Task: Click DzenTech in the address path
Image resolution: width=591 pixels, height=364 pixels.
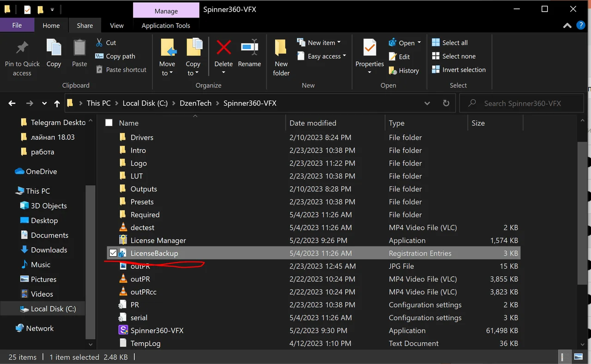Action: 195,103
